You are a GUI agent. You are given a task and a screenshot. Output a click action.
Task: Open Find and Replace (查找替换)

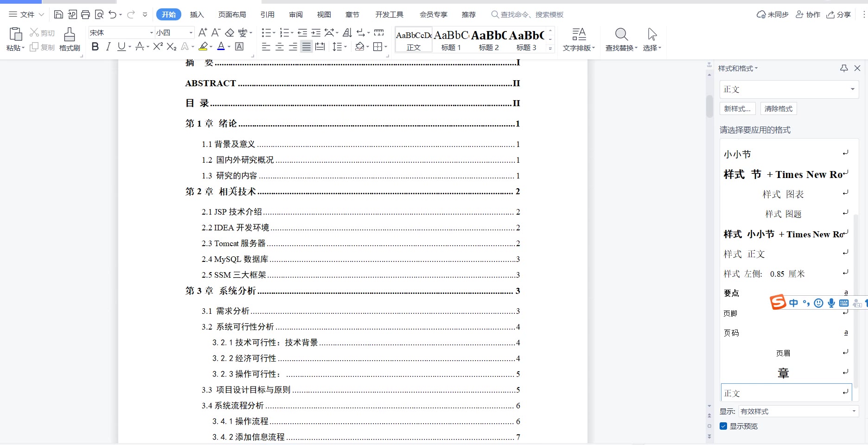click(x=621, y=39)
